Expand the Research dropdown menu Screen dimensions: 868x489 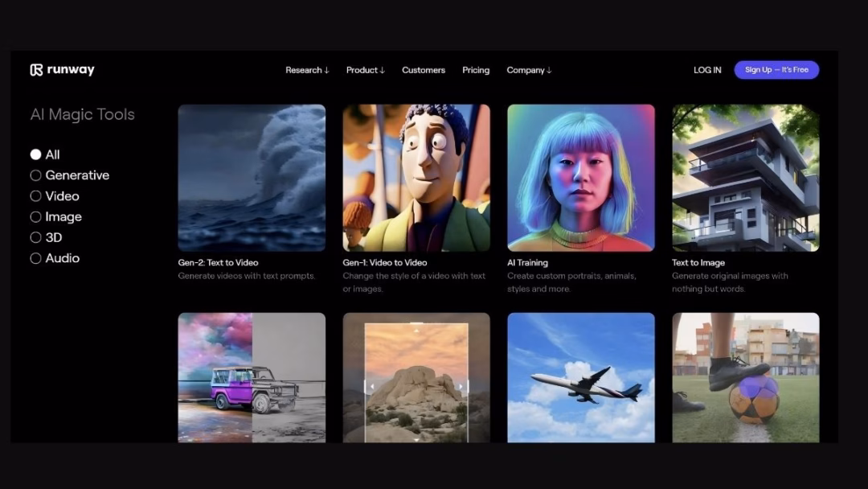[307, 70]
